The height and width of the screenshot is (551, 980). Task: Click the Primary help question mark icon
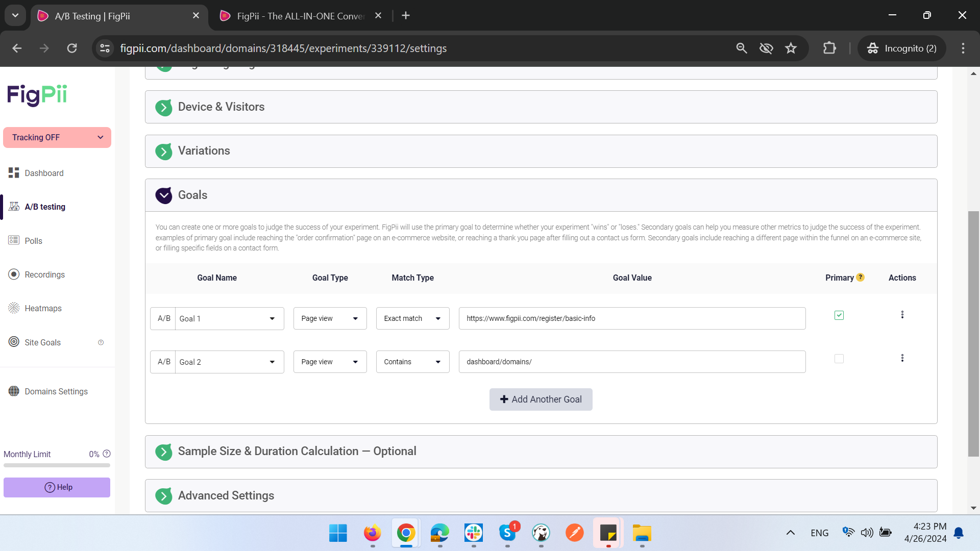tap(860, 278)
